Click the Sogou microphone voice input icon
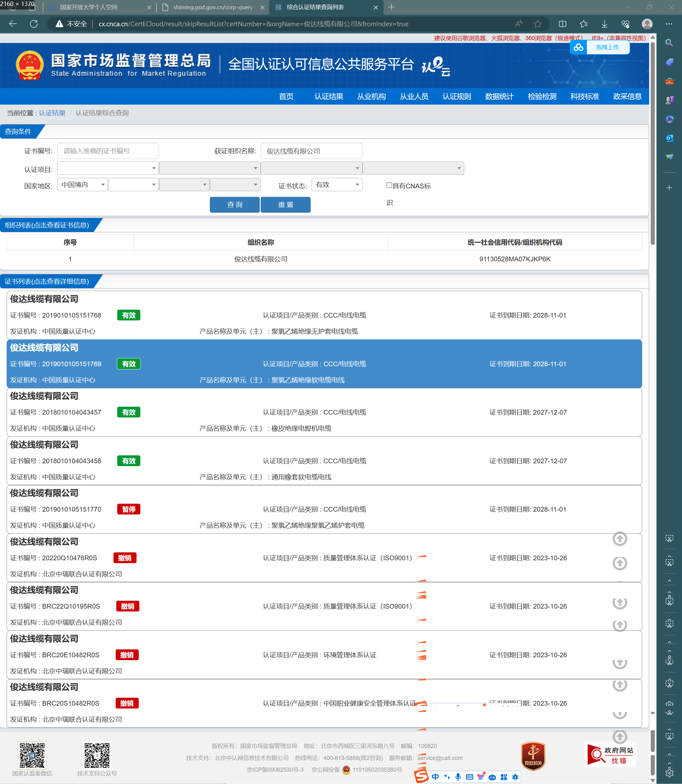Screen dimensions: 682x784 coord(458,777)
